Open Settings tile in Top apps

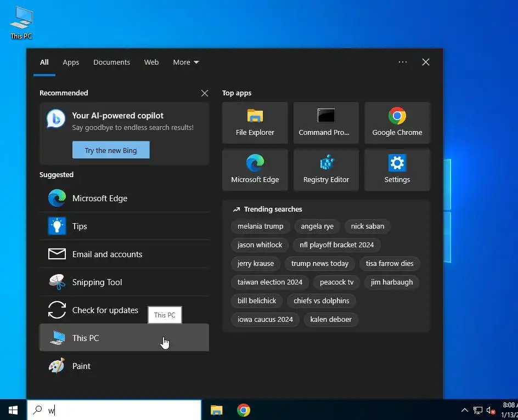(x=397, y=170)
